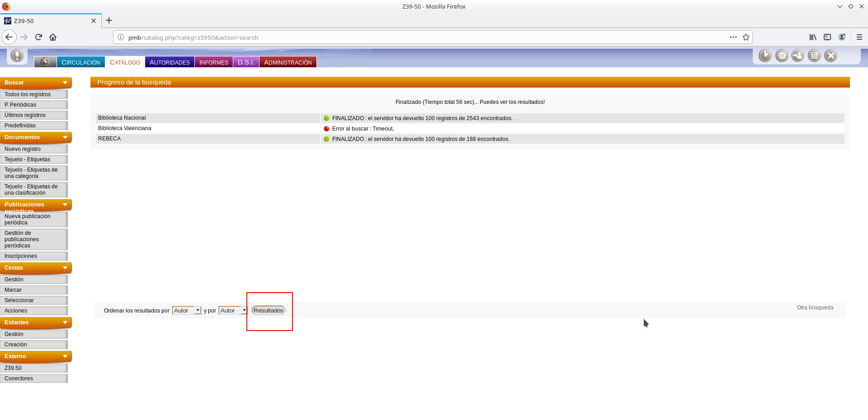868x420 pixels.
Task: Click the Otra búsqueda link
Action: click(815, 308)
